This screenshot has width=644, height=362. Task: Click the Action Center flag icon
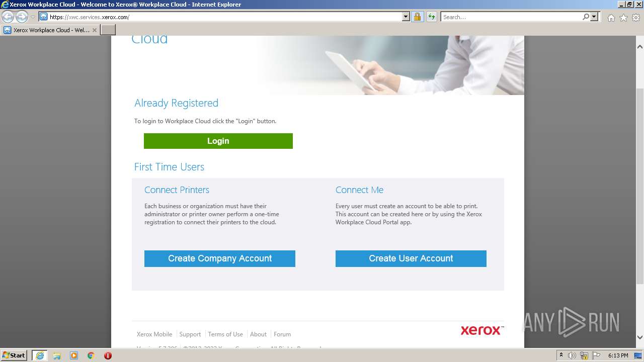(596, 355)
